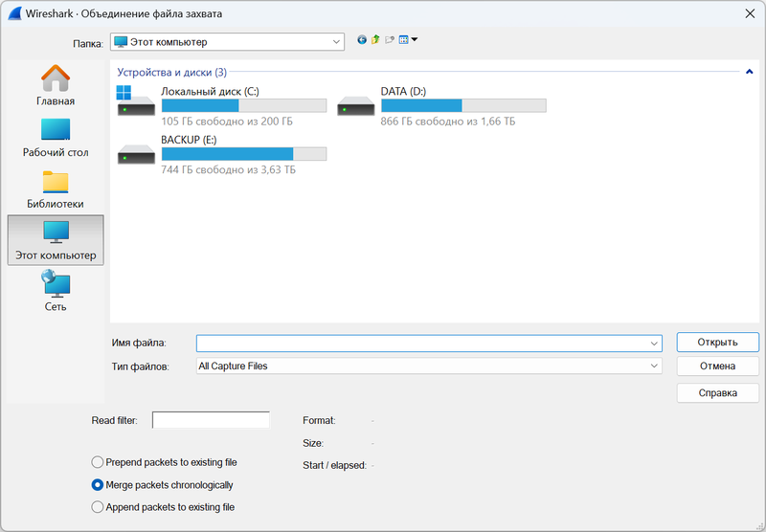Screen dimensions: 766x532
Task: Select the DATA (D:) drive icon
Action: tap(355, 105)
